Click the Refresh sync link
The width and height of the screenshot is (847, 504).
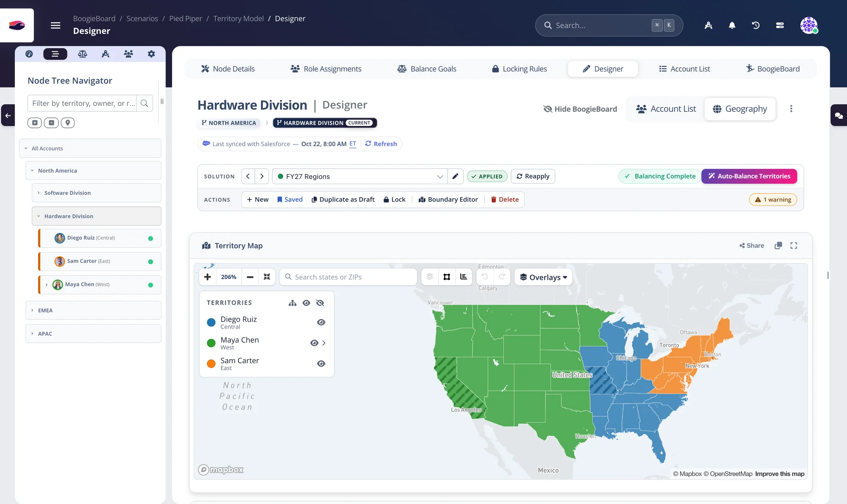point(381,144)
